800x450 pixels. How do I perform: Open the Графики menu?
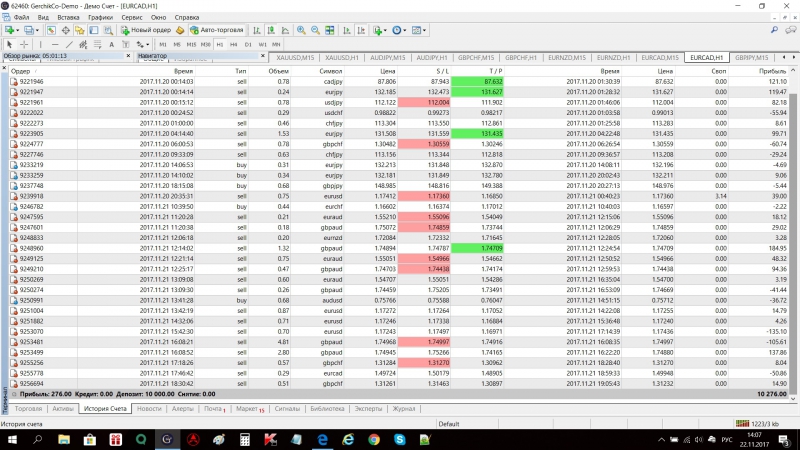pyautogui.click(x=100, y=17)
